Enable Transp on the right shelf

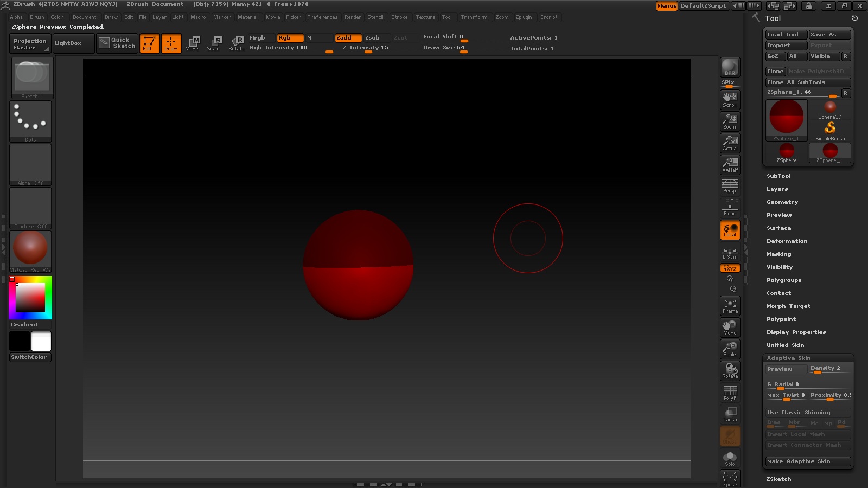coord(729,415)
